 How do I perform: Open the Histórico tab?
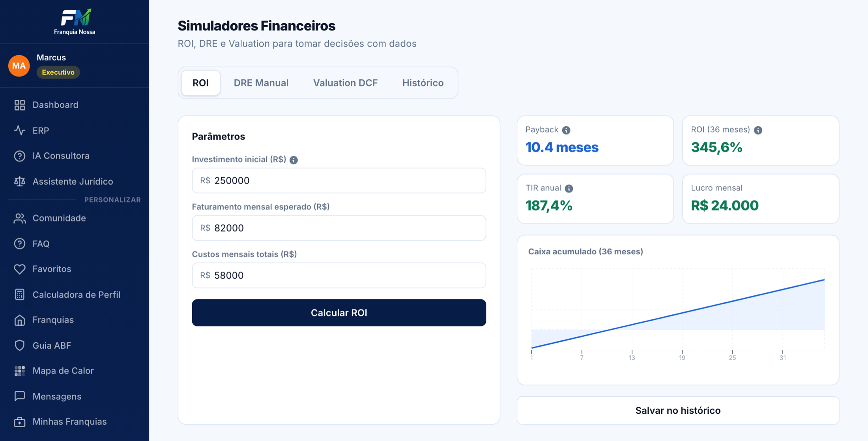pos(423,83)
